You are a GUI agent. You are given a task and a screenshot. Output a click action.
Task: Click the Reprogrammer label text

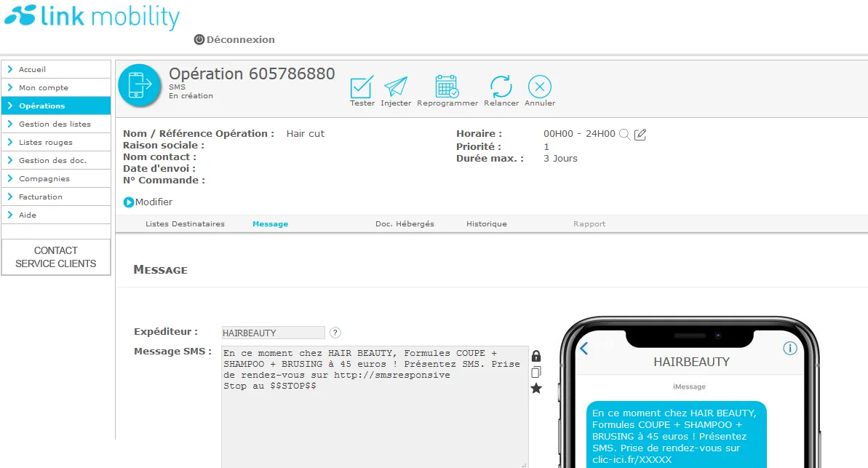(x=447, y=103)
